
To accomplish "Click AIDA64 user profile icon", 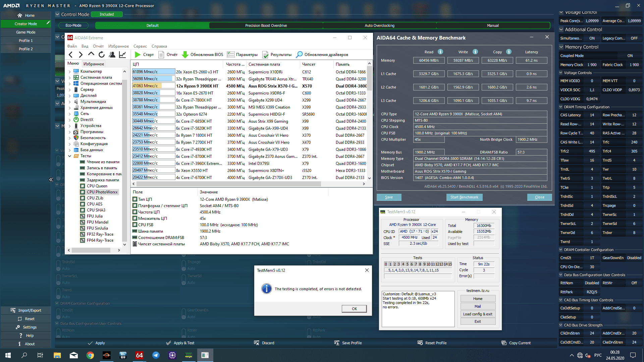I will click(112, 55).
